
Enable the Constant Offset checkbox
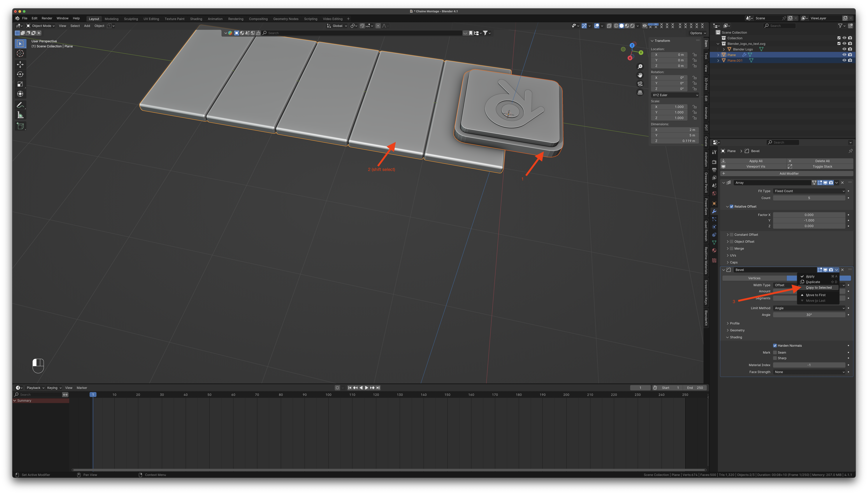pyautogui.click(x=731, y=235)
